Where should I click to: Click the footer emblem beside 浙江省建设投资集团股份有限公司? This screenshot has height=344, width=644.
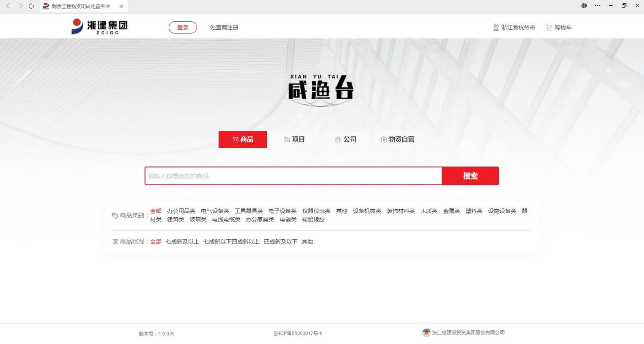tap(426, 333)
